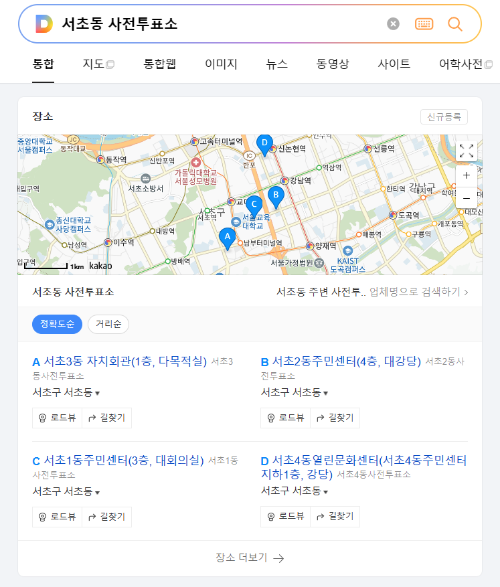Expand map to fullscreen

pyautogui.click(x=466, y=151)
